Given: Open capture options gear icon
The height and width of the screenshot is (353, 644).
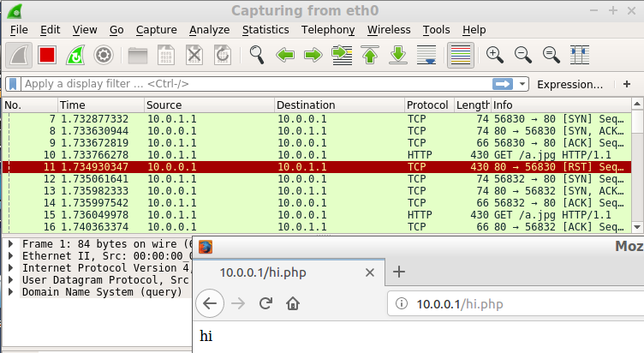Looking at the screenshot, I should [x=103, y=56].
